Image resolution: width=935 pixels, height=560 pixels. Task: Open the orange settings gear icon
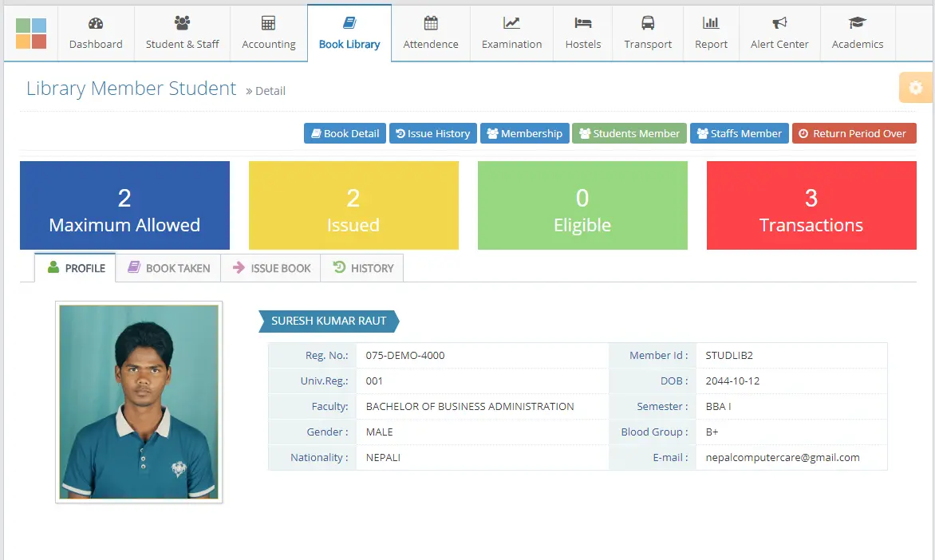point(916,87)
